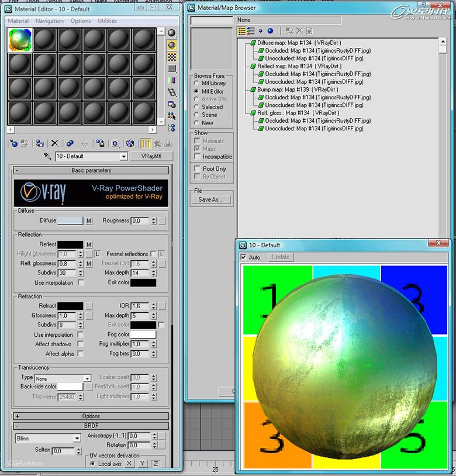
Task: Click the Make Material Copy icon
Action: (70, 143)
